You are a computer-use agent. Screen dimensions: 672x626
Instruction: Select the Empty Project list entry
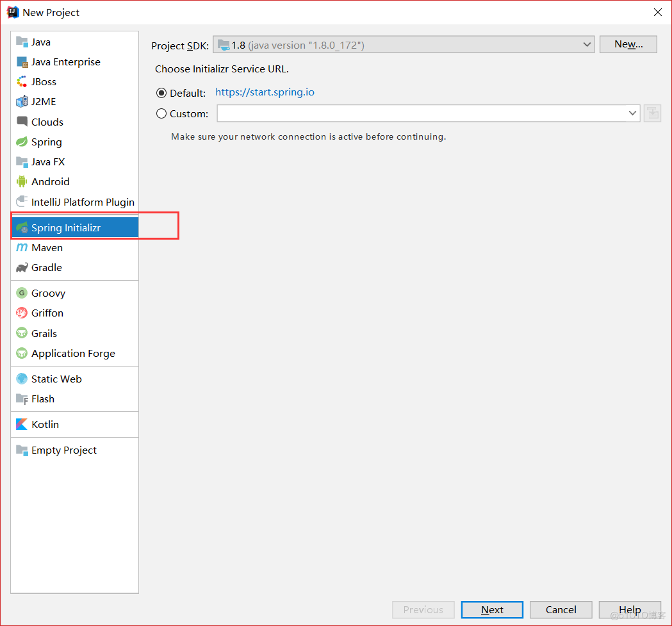pyautogui.click(x=74, y=450)
